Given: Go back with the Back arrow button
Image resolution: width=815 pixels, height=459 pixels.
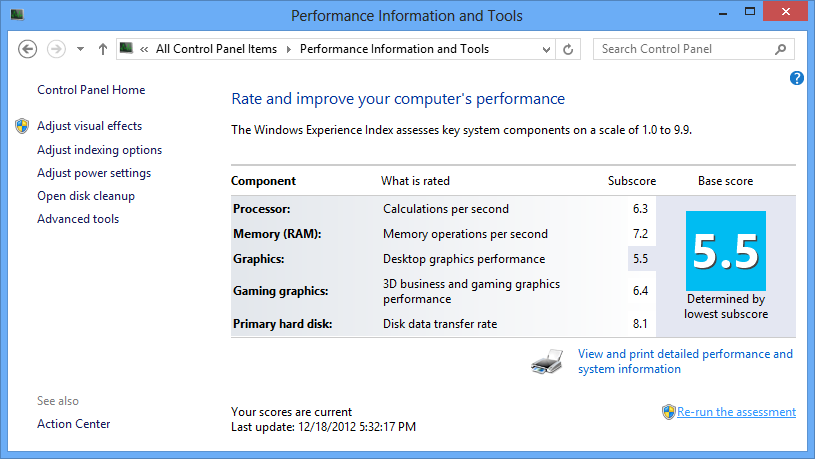Looking at the screenshot, I should click(28, 49).
